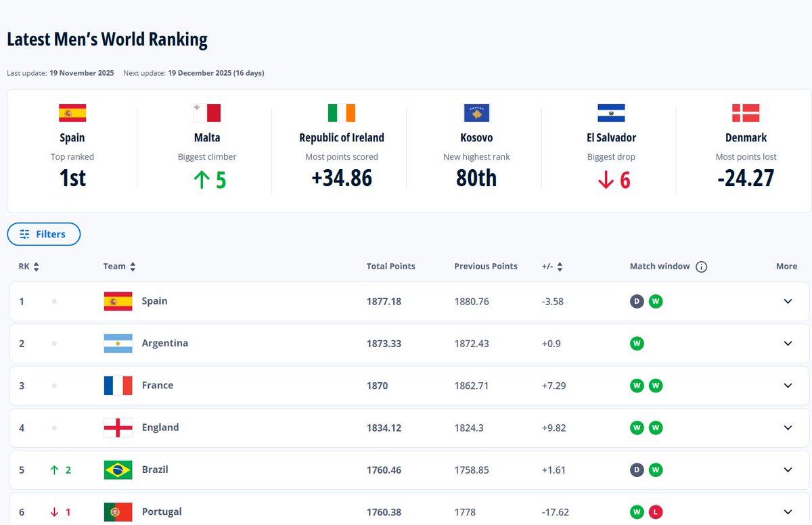Click Malta's flag in the biggest climber card

206,113
